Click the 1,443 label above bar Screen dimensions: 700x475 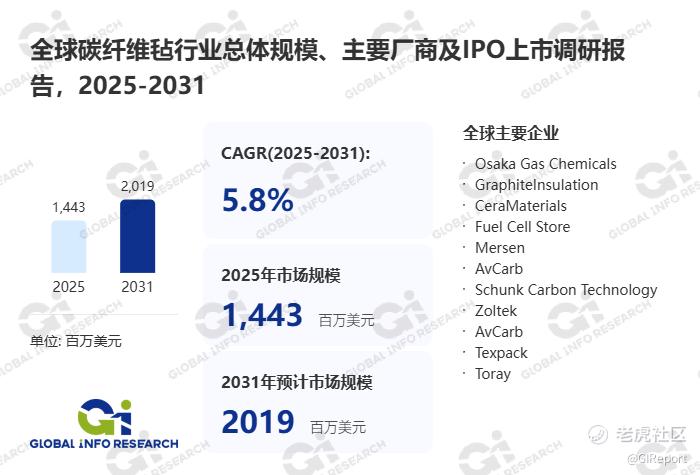[x=69, y=207]
